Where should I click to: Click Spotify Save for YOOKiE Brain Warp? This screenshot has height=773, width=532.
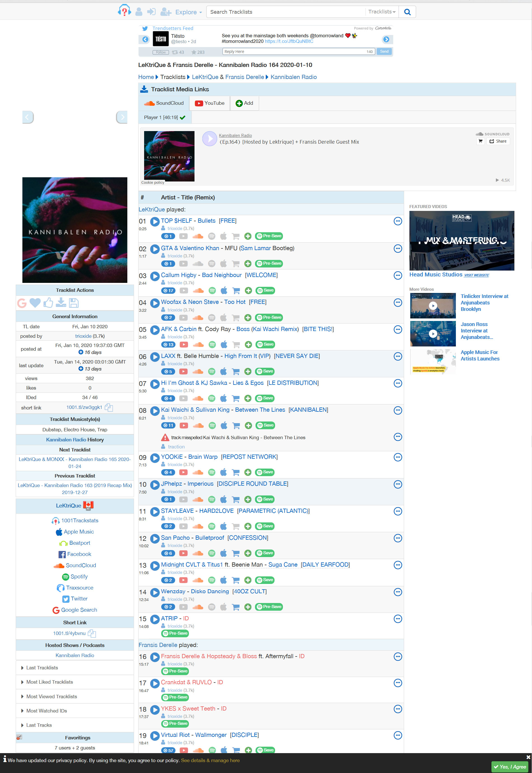[x=265, y=472]
